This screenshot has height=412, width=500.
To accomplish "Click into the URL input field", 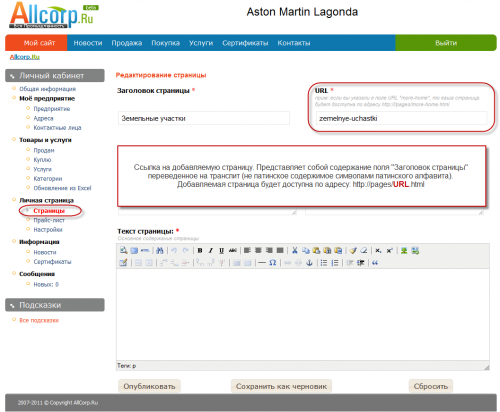I will click(401, 118).
